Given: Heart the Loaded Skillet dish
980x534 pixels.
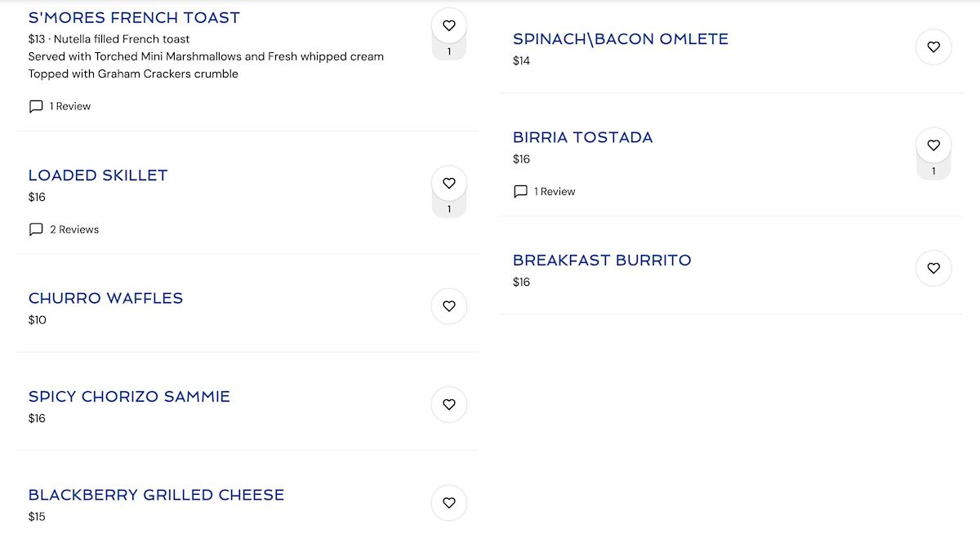Looking at the screenshot, I should pyautogui.click(x=448, y=184).
